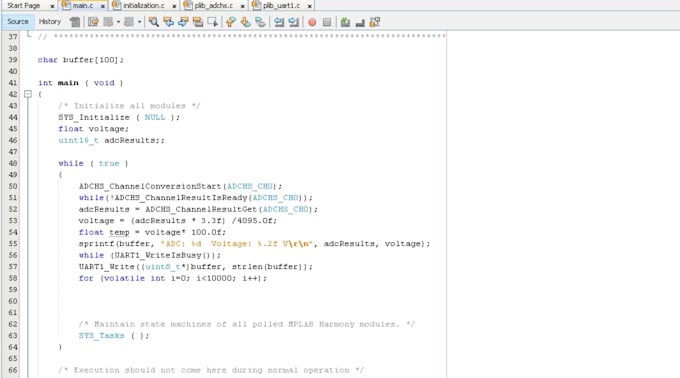
Task: Click the first gray icon after History
Action: coord(75,22)
